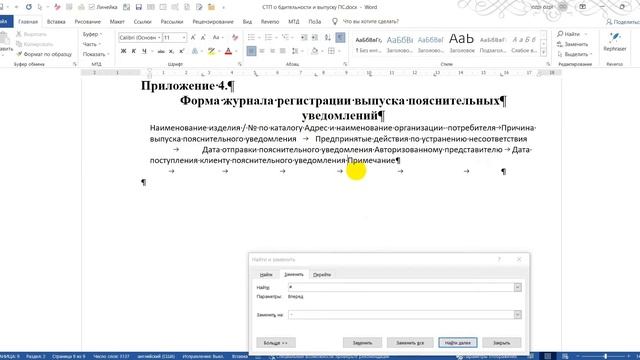Toggle the numbered list button
The image size is (640, 360).
268,38
